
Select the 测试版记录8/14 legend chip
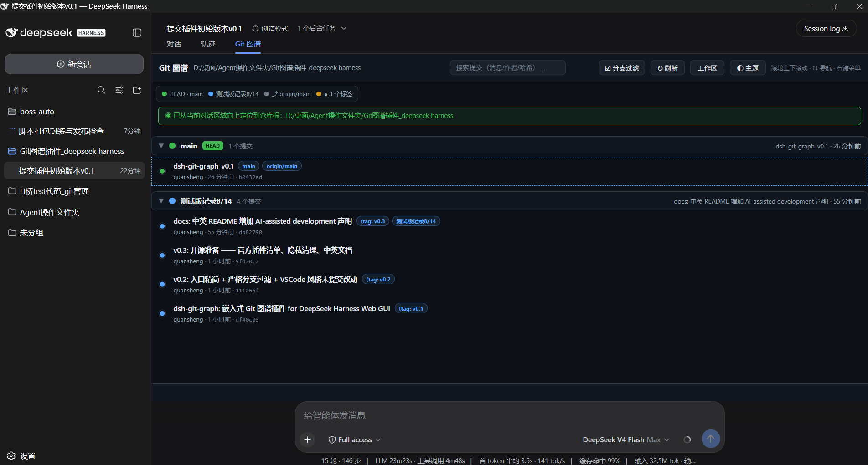(233, 94)
